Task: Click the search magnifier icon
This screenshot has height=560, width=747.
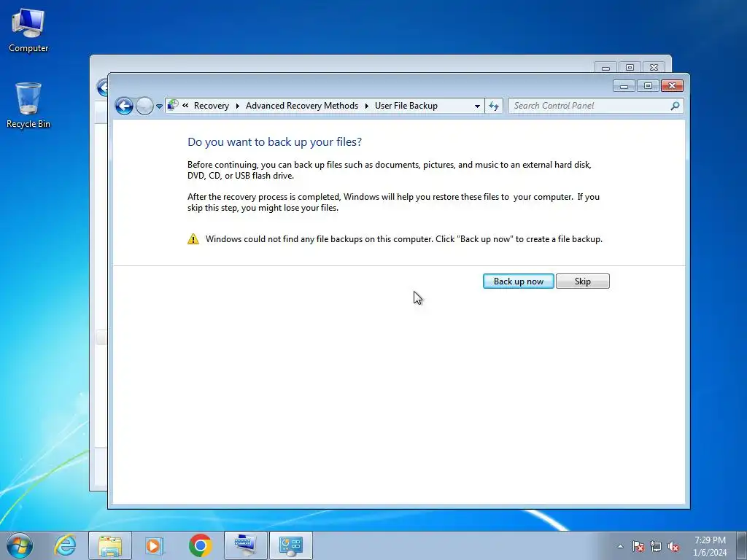Action: (675, 106)
